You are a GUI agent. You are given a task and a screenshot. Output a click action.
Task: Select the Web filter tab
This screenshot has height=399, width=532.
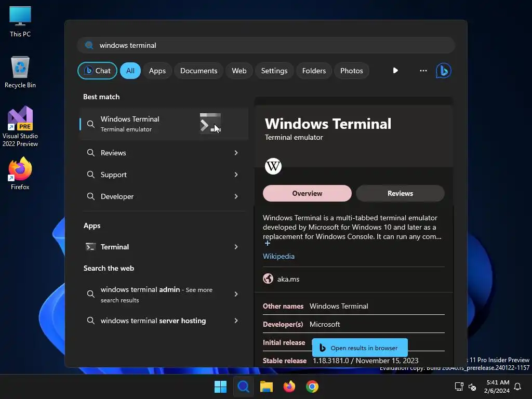pyautogui.click(x=239, y=71)
